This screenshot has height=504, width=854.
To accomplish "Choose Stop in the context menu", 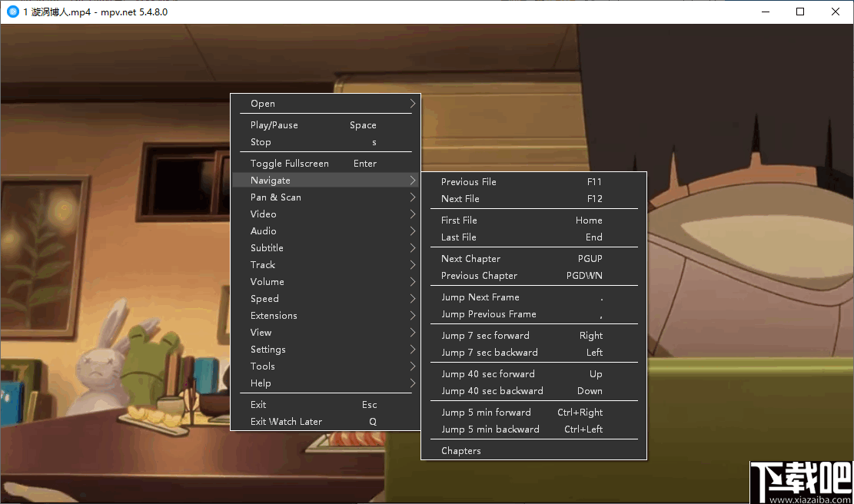I will coord(261,142).
